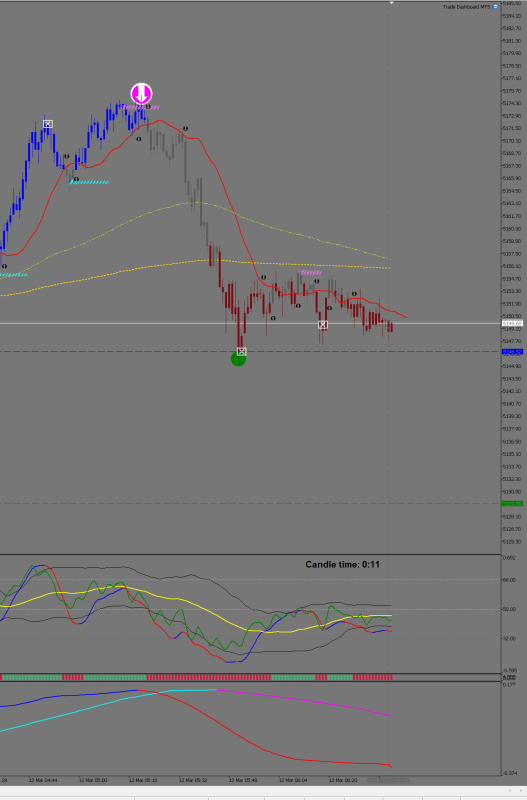The width and height of the screenshot is (527, 800).
Task: Select the green dashed horizontal level line
Action: 250,504
